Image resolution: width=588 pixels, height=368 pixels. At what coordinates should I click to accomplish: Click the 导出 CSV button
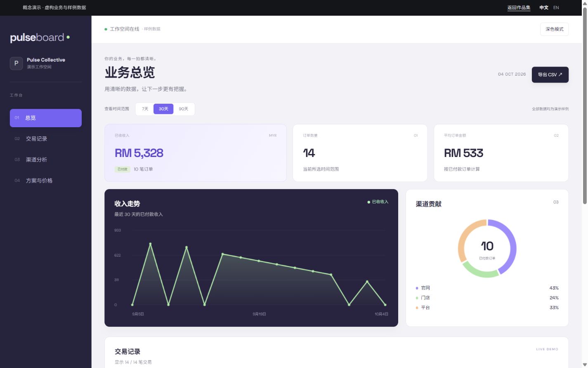click(x=550, y=75)
